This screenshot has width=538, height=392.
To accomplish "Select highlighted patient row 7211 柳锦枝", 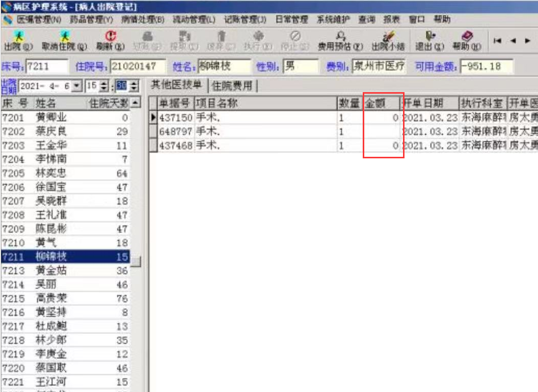I will [x=65, y=257].
